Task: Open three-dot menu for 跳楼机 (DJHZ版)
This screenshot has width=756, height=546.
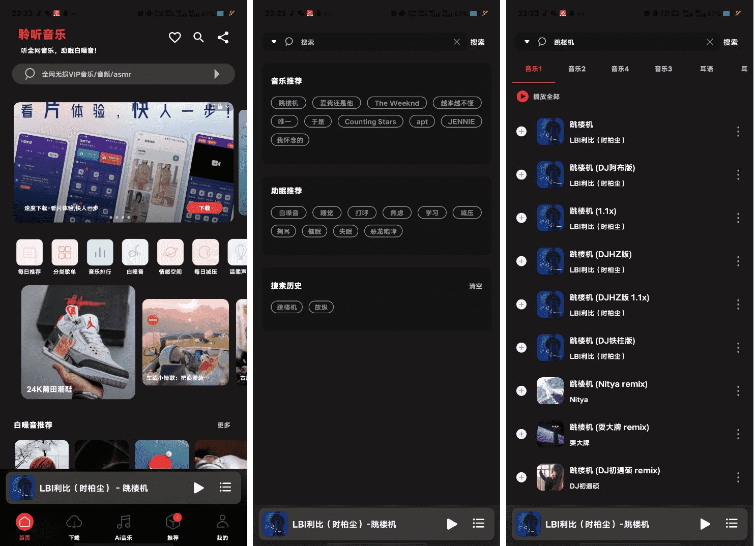Action: (x=738, y=261)
